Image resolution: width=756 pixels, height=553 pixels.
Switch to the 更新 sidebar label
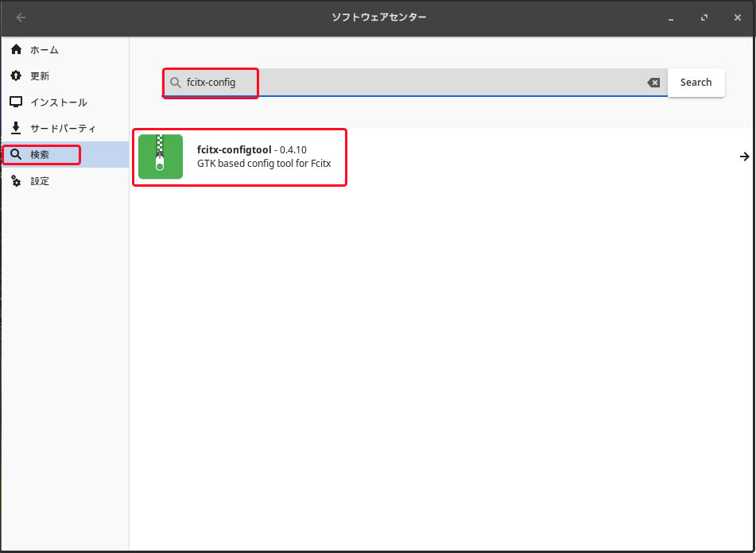pos(40,76)
